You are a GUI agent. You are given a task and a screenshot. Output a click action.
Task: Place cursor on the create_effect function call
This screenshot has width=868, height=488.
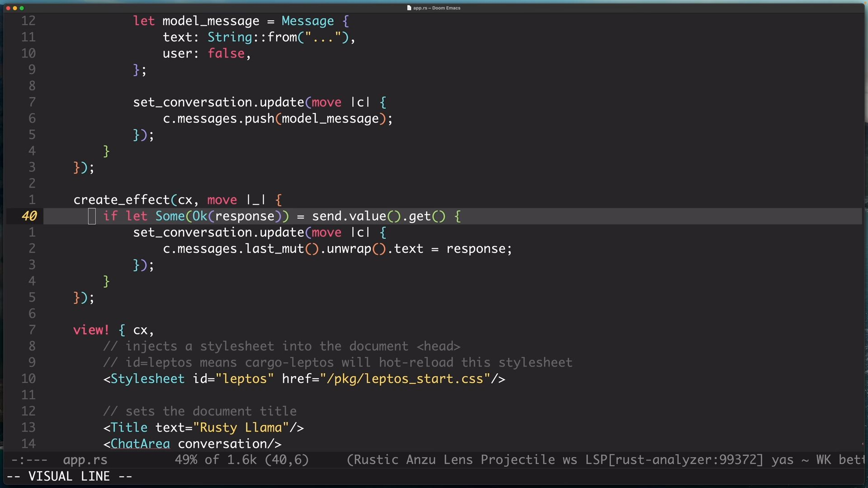[121, 200]
